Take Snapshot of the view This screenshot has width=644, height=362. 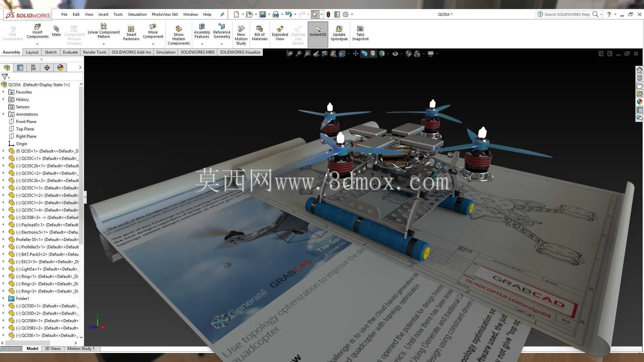click(360, 33)
